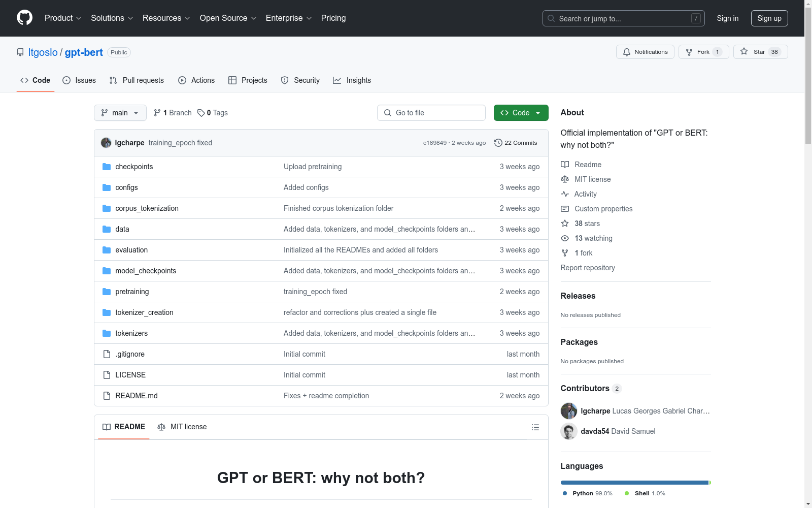Switch to the Issues tab
The image size is (812, 508).
79,80
